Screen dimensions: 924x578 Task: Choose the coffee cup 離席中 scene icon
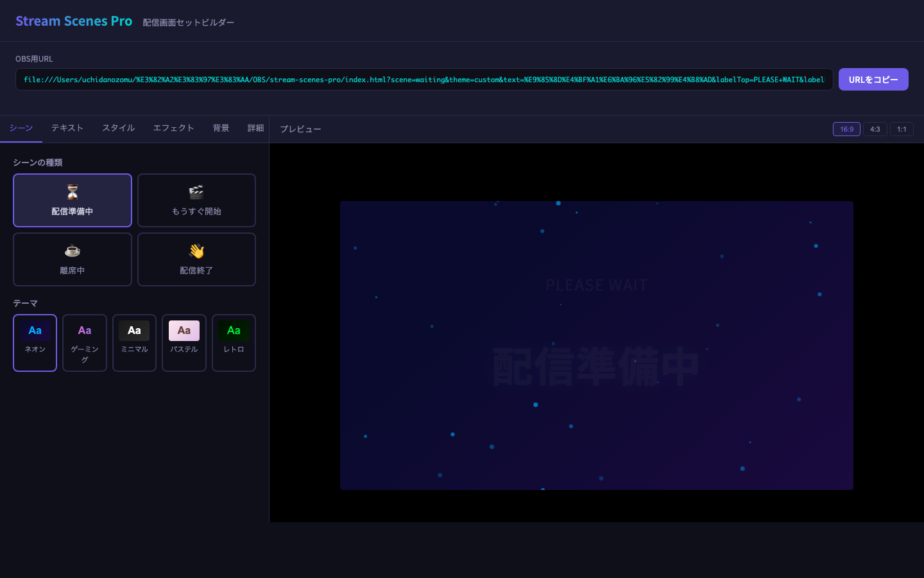pos(73,251)
